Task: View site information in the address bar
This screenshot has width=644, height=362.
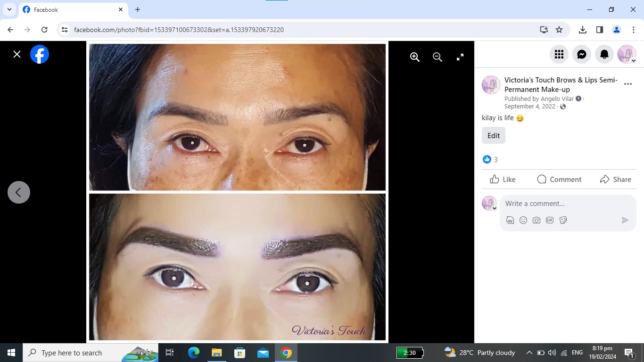Action: [x=65, y=30]
